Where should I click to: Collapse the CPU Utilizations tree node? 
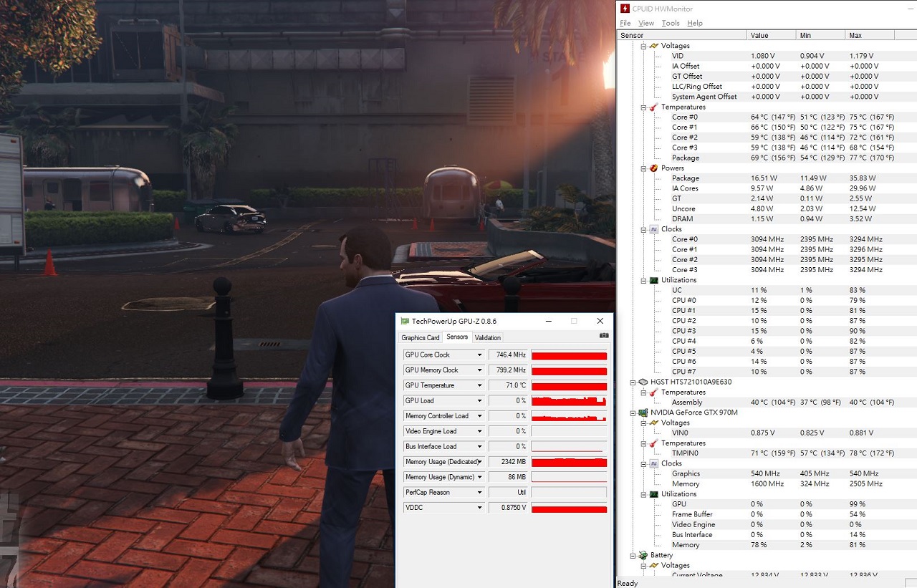[x=643, y=280]
